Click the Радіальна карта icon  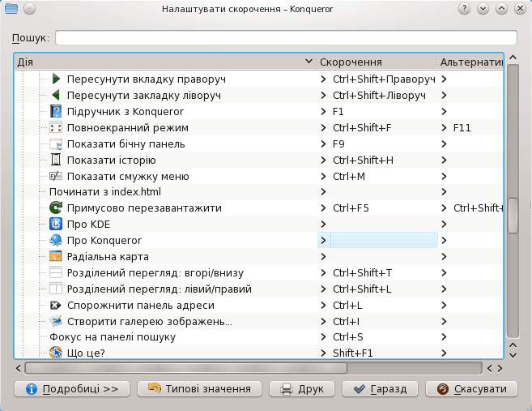56,256
